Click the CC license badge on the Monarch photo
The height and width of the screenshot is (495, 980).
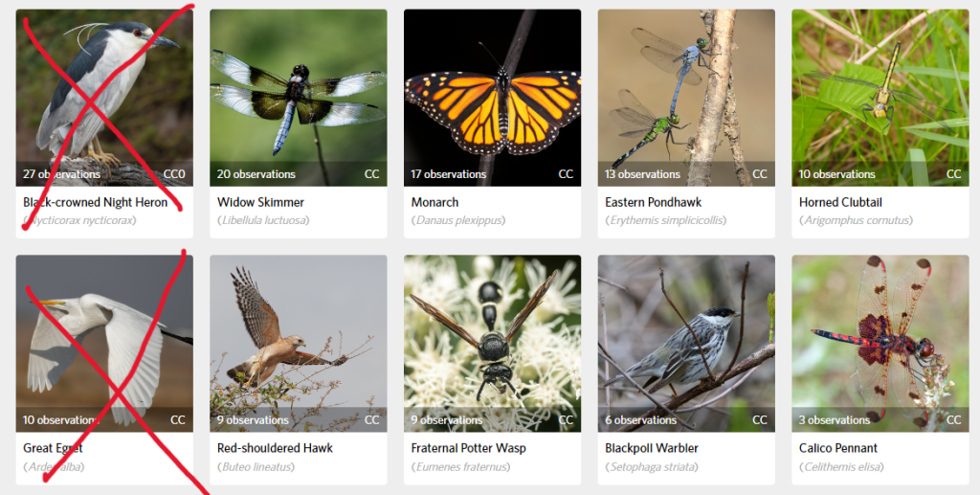pyautogui.click(x=566, y=173)
